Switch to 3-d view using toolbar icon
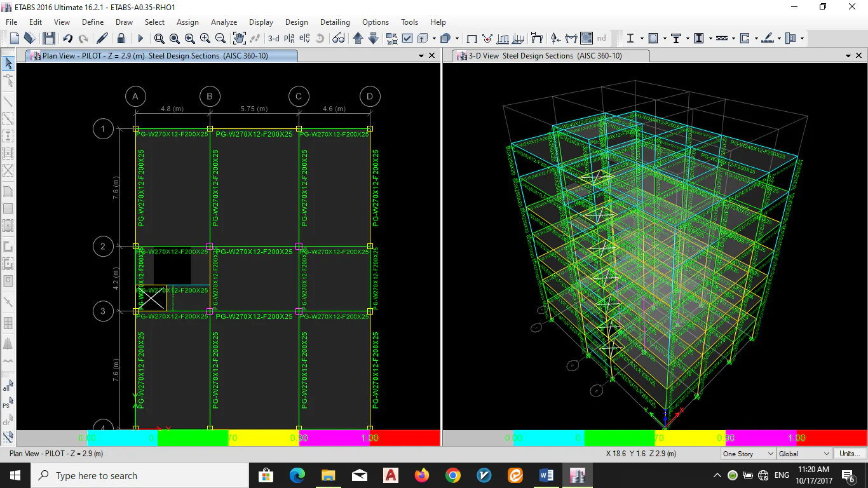Image resolution: width=868 pixels, height=488 pixels. pos(273,38)
